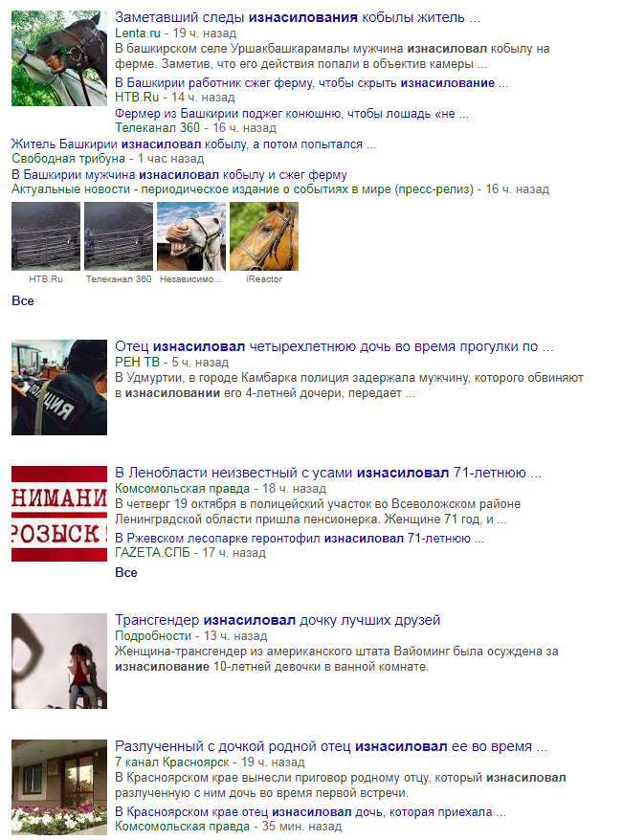
Task: Click the laughing white horse thumbnail
Action: point(191,236)
